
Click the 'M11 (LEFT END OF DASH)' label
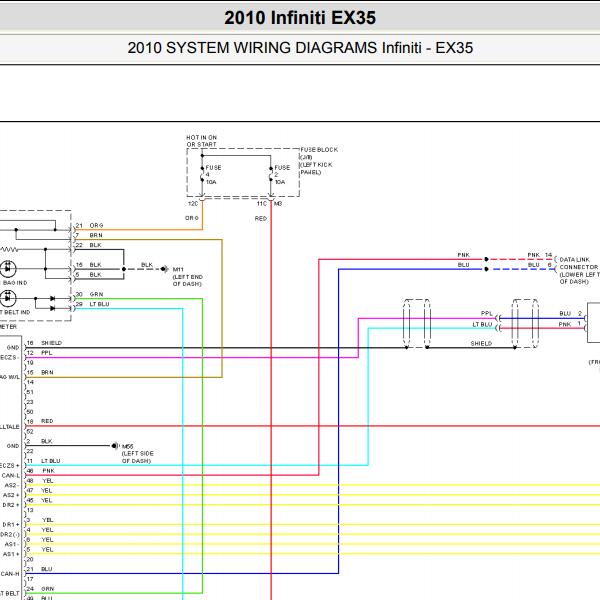click(188, 277)
